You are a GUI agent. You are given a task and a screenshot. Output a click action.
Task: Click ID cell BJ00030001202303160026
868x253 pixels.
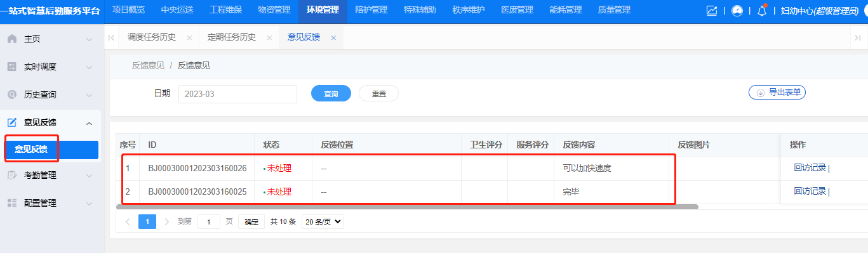[197, 169]
